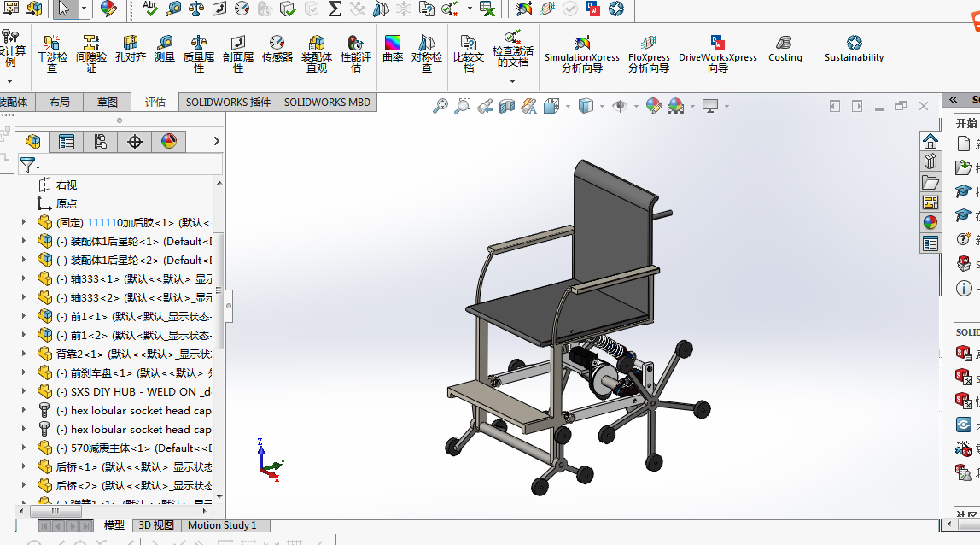Screen dimensions: 980x545
Task: Click Edit Appearance color ball in view toolbar
Action: (654, 106)
